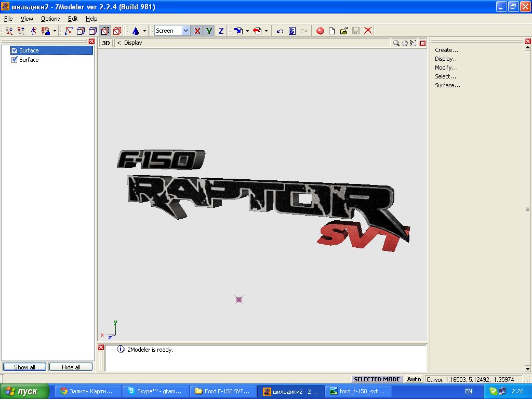The width and height of the screenshot is (532, 399).
Task: Close the objects list panel
Action: pyautogui.click(x=91, y=42)
